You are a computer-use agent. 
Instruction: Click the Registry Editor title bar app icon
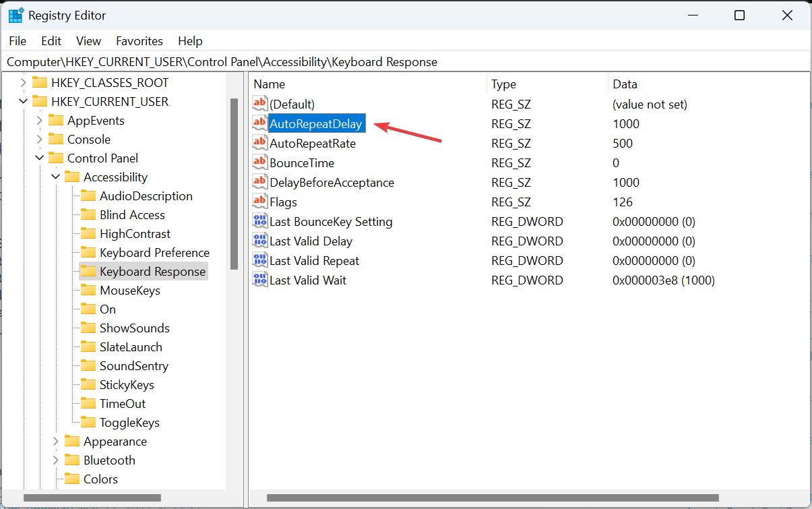pyautogui.click(x=15, y=16)
